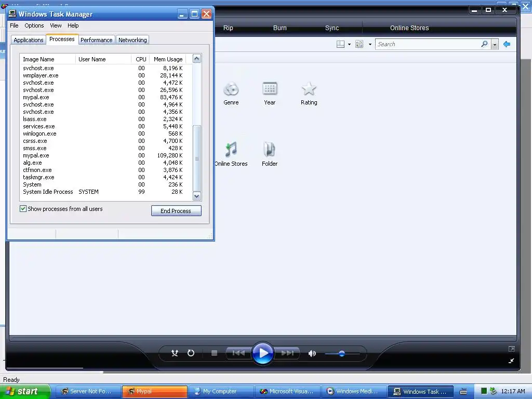
Task: Open the Rip tab in Media Player
Action: (x=228, y=28)
